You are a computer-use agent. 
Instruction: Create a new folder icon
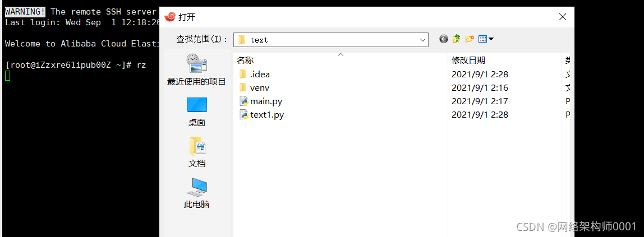point(470,39)
